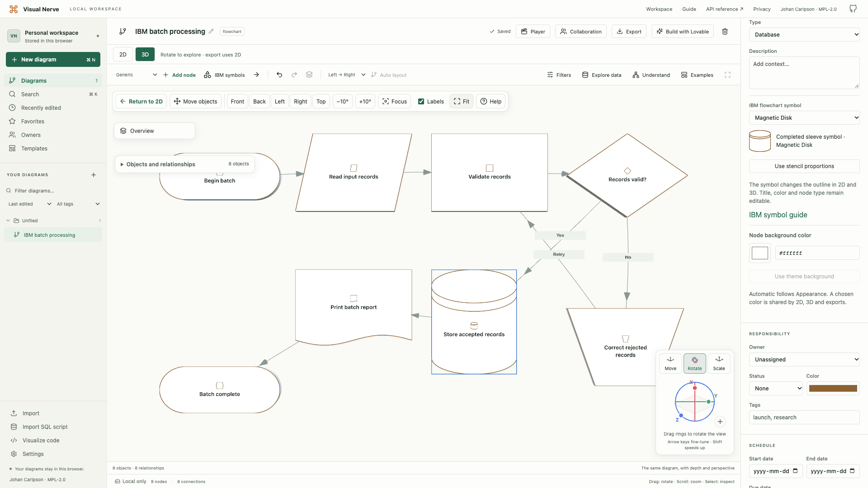
Task: Open the Owner Unassigned dropdown
Action: [x=804, y=360]
